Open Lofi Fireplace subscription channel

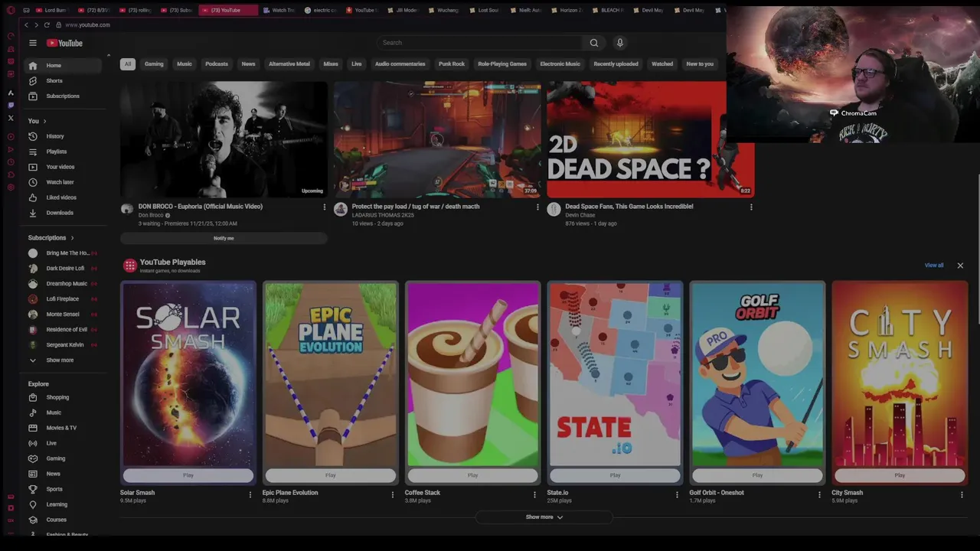pos(63,299)
